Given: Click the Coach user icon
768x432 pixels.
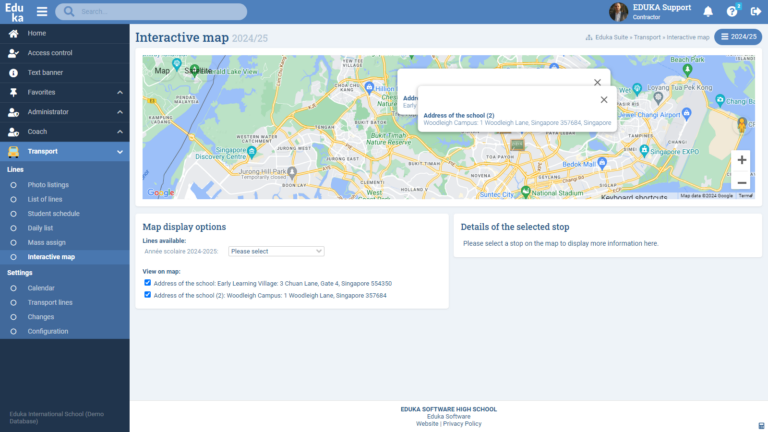Looking at the screenshot, I should point(13,132).
